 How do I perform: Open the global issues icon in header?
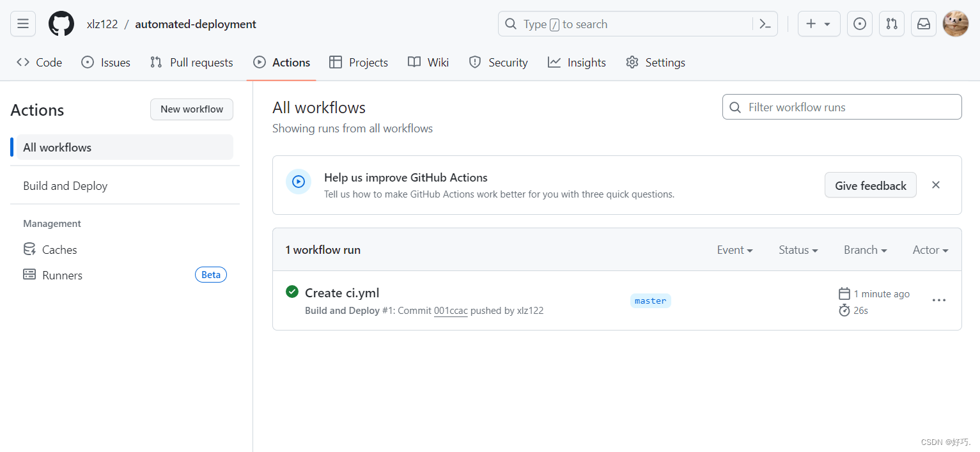pos(860,24)
